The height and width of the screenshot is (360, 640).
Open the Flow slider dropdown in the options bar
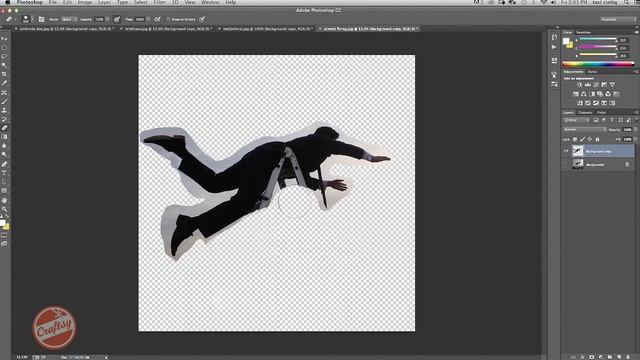coord(148,19)
